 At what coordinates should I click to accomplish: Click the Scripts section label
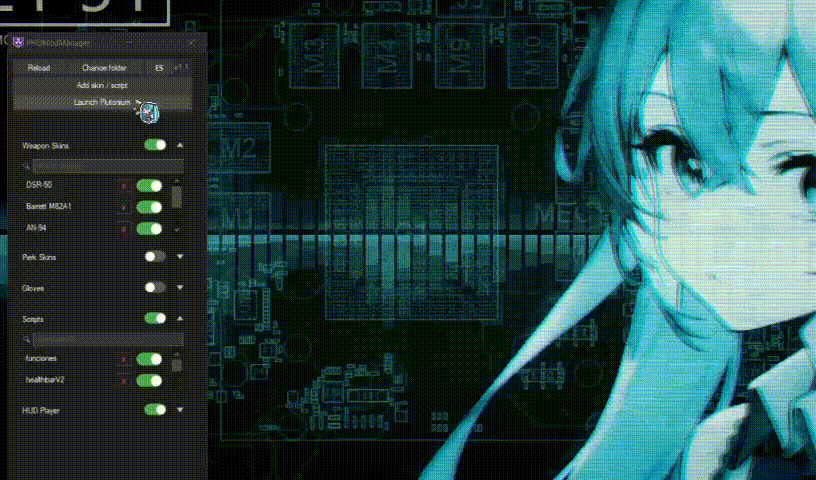(x=32, y=319)
